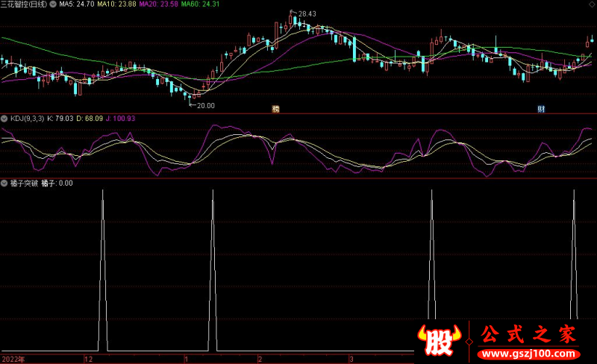Click the 公式之家 watermark text
This screenshot has width=597, height=364.
click(x=528, y=333)
